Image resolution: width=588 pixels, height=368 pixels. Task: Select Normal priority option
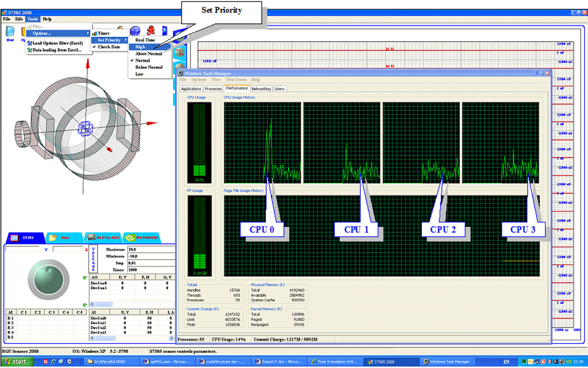tap(143, 60)
